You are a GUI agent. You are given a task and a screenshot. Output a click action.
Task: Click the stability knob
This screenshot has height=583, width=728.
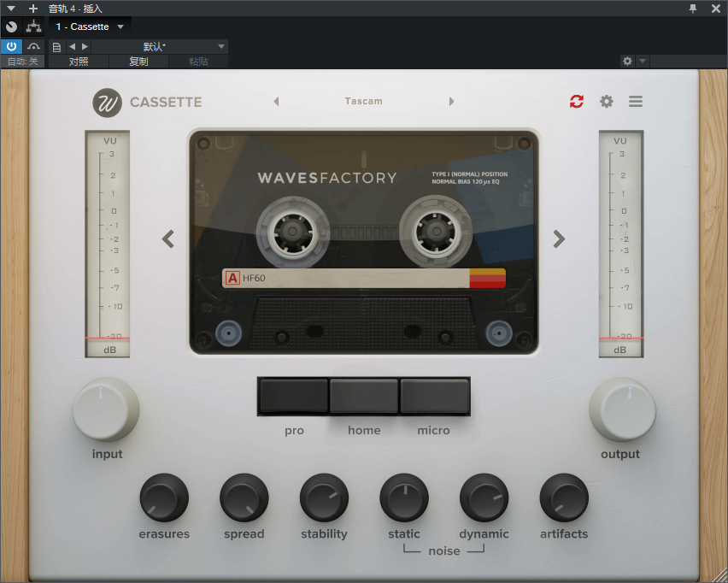324,498
